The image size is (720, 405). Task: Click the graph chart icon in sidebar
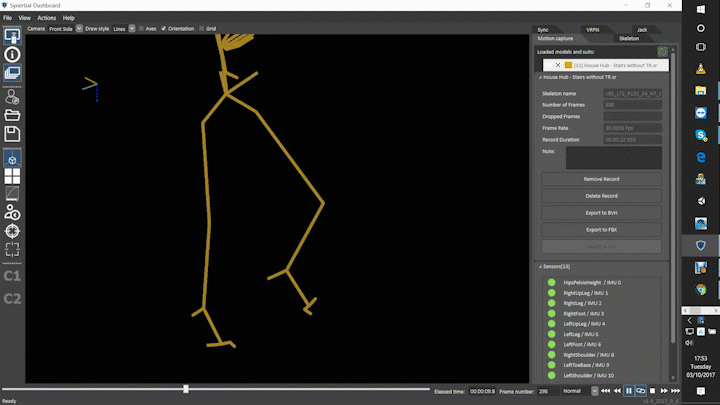(x=12, y=194)
